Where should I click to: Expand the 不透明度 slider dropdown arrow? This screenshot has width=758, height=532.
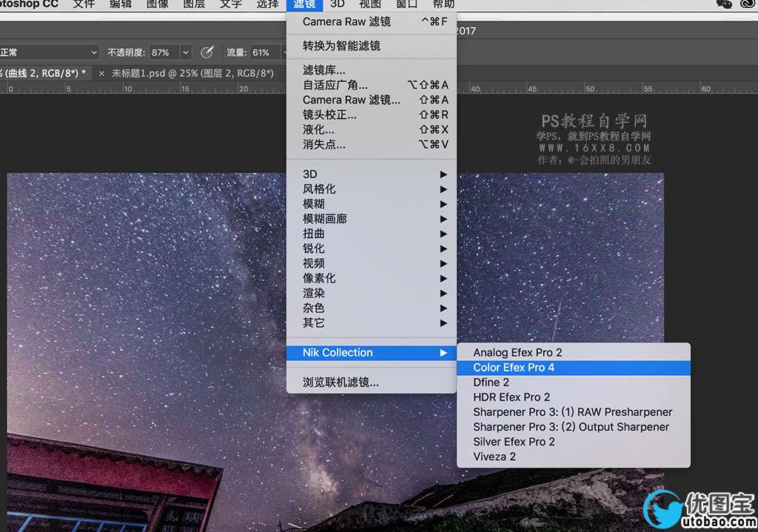point(185,53)
